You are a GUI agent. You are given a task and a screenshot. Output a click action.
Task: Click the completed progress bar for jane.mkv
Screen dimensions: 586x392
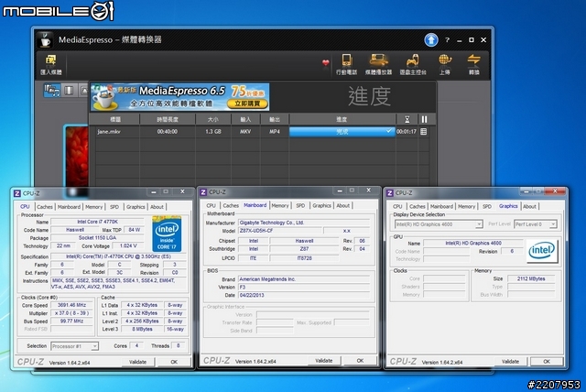tap(342, 132)
